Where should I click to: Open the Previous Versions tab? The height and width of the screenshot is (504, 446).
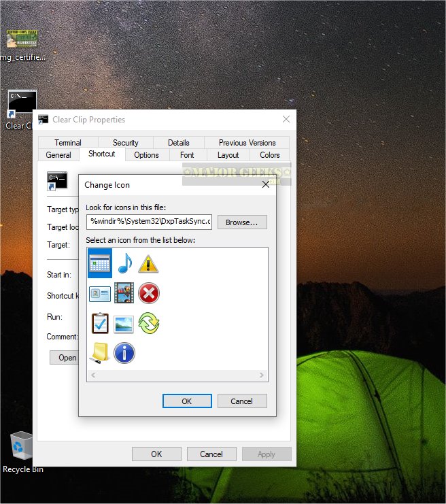247,142
